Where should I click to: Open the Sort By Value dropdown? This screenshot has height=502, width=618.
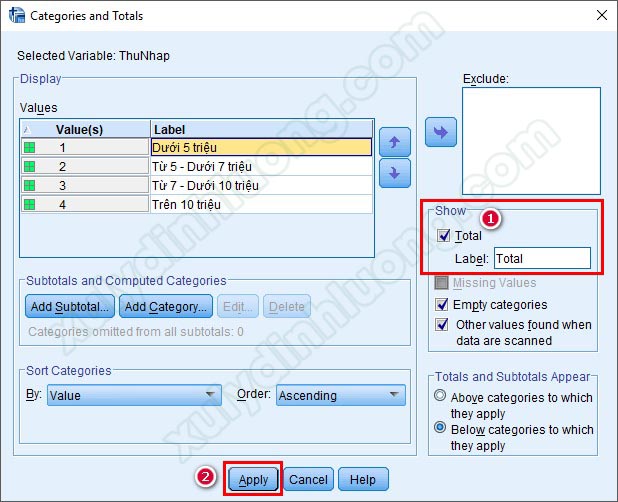click(x=134, y=395)
